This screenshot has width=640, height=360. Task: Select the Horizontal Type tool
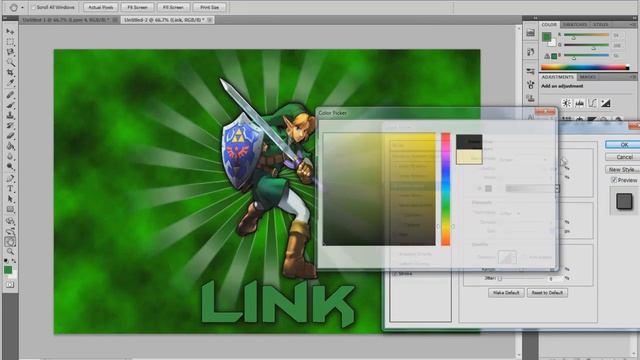tap(10, 189)
